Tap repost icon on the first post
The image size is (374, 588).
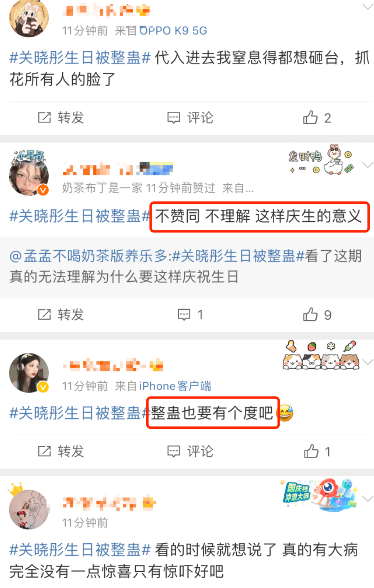click(x=44, y=118)
